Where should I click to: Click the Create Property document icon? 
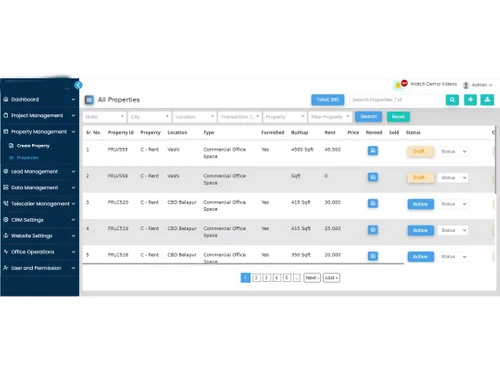(11, 146)
